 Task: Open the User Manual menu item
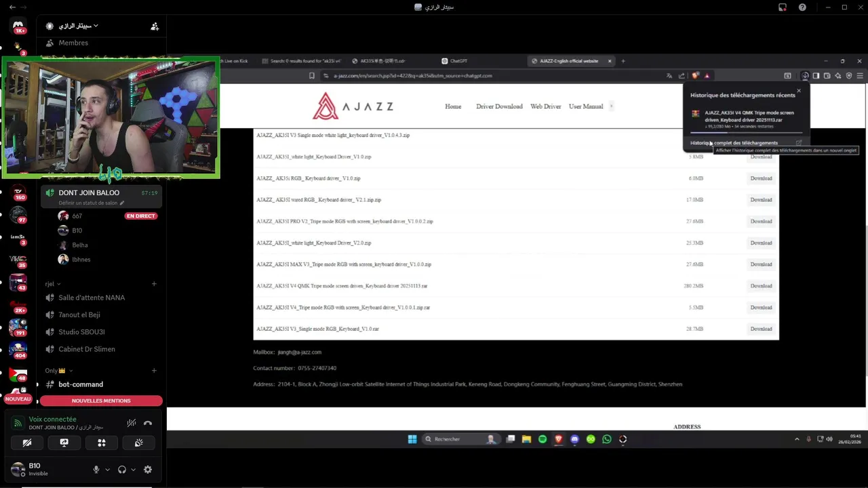click(x=586, y=106)
